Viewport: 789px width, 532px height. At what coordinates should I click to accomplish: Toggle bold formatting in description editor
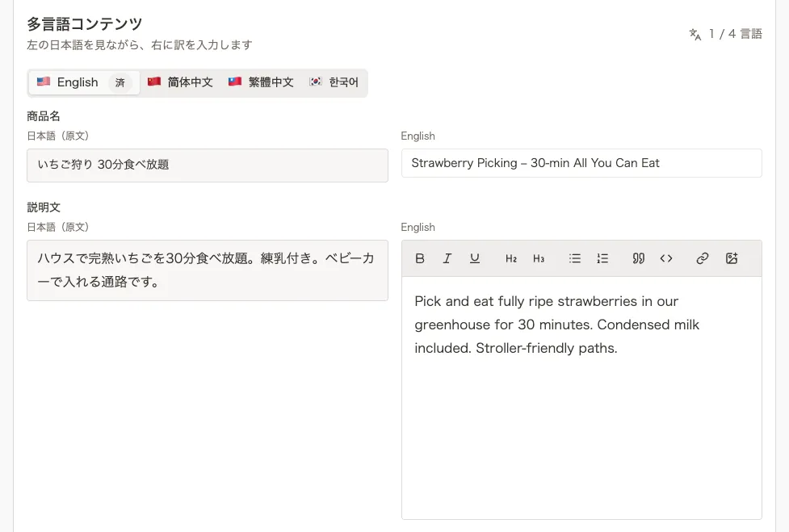[x=420, y=258]
